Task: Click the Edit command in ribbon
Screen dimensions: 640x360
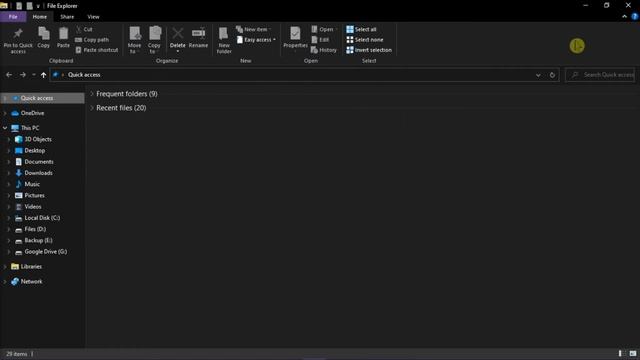Action: [x=320, y=40]
